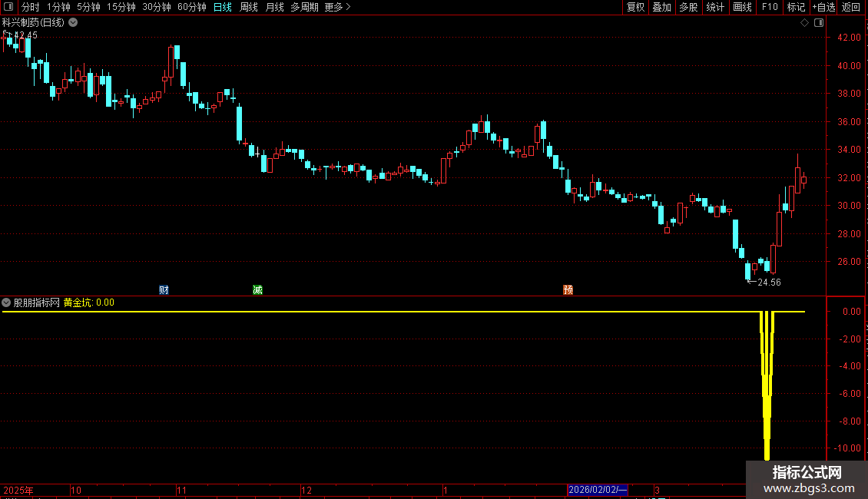
Task: Click the 科兴制药(日线) stock title
Action: pyautogui.click(x=33, y=23)
